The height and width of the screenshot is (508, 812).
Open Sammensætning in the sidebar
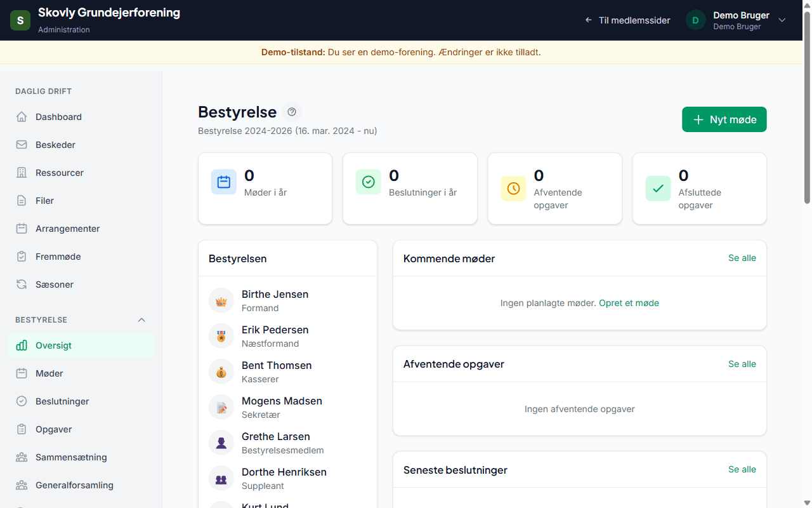(x=81, y=457)
